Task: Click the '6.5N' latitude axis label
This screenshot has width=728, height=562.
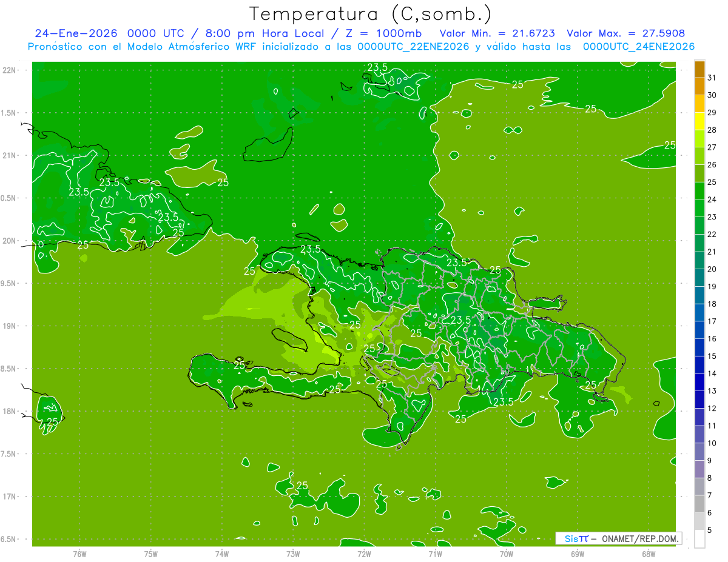Action: tap(8, 539)
